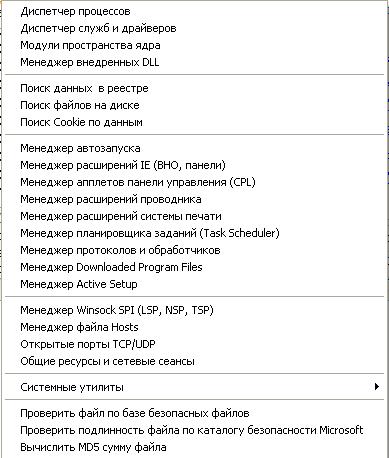Image resolution: width=389 pixels, height=458 pixels.
Task: Open Общие ресурсы и сетевые сеансы
Action: tap(194, 361)
